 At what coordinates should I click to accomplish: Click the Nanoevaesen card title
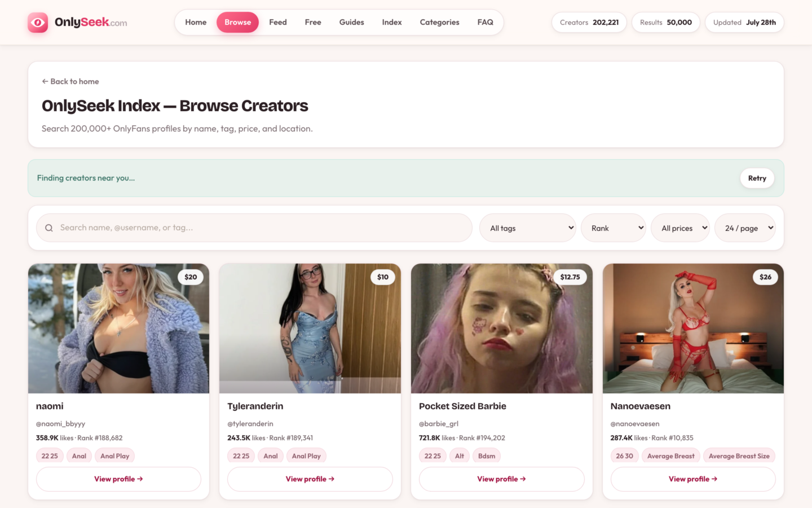click(x=641, y=406)
